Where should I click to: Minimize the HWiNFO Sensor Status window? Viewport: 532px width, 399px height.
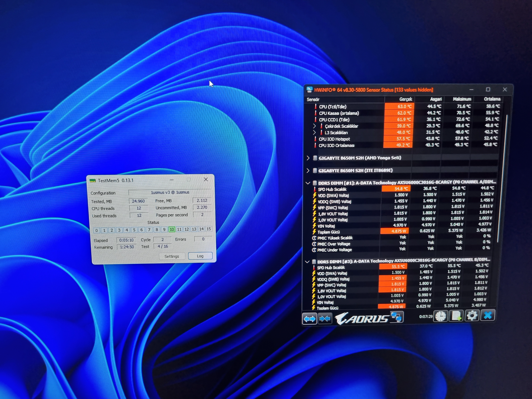tap(471, 90)
